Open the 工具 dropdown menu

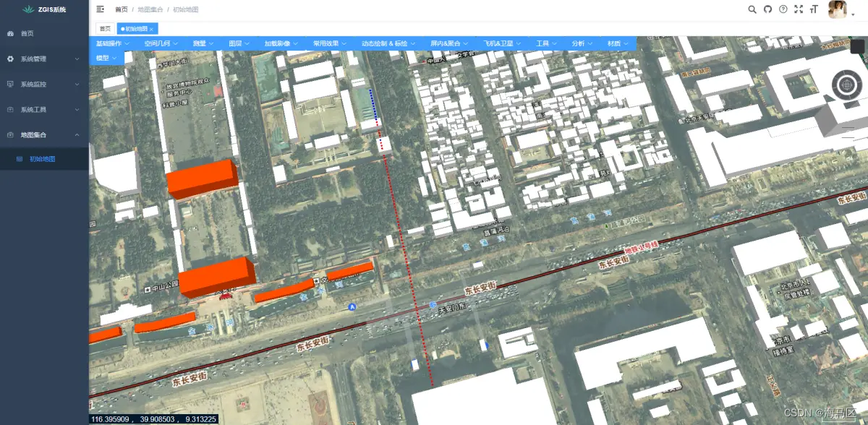pyautogui.click(x=546, y=43)
